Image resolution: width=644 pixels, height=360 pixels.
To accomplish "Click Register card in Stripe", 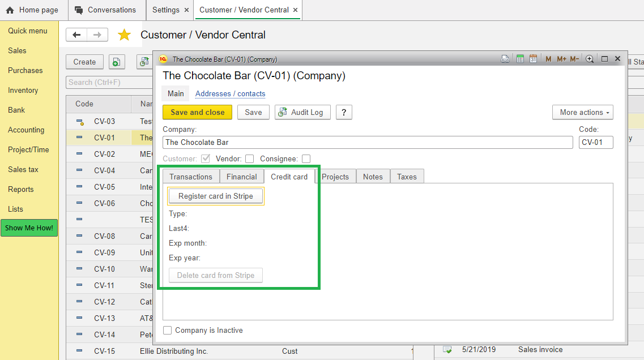I will 216,196.
